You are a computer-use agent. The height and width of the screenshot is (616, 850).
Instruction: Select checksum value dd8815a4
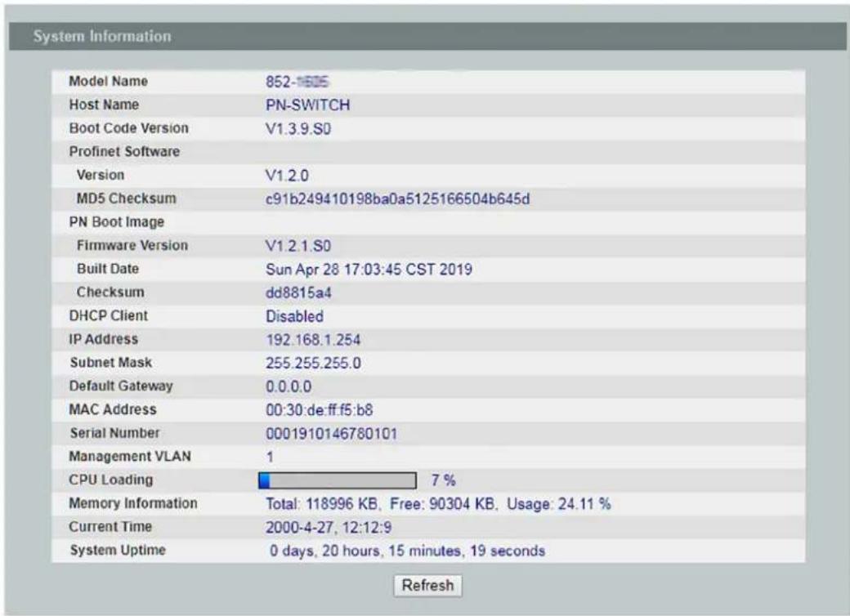[x=298, y=293]
